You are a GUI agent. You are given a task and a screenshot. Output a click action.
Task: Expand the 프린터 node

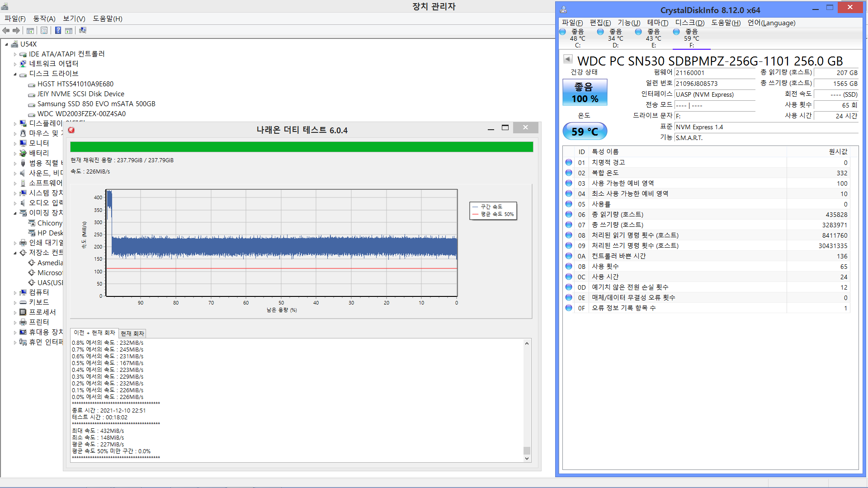[15, 323]
